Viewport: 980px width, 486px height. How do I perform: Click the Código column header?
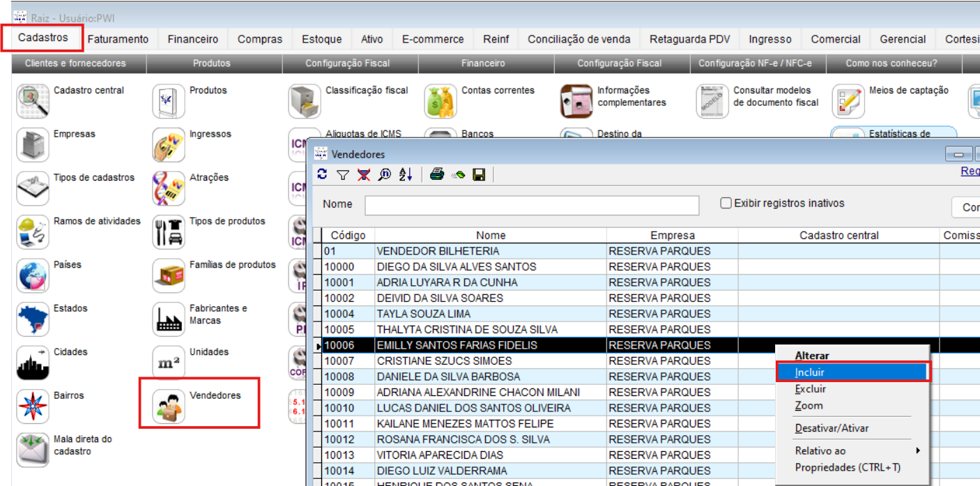coord(348,236)
